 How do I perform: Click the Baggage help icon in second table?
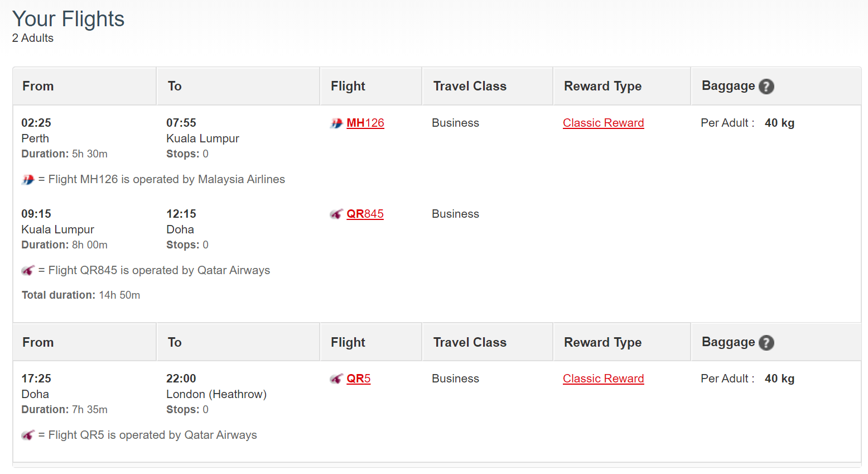pos(766,343)
